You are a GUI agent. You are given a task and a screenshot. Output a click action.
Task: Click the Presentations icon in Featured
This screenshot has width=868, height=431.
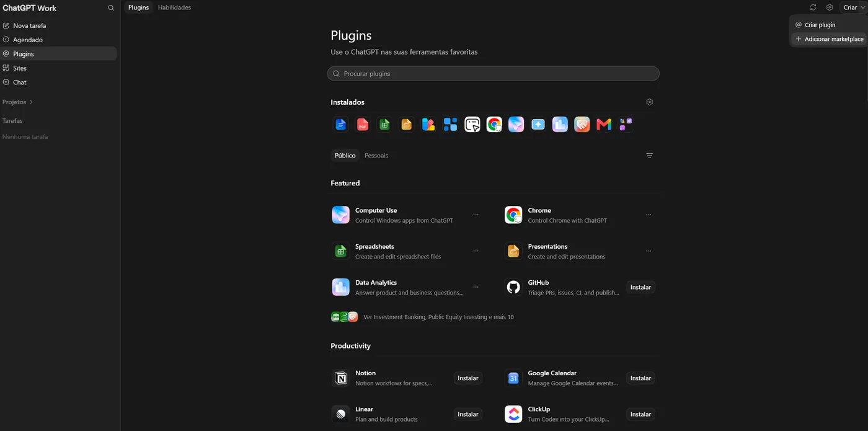pos(513,251)
